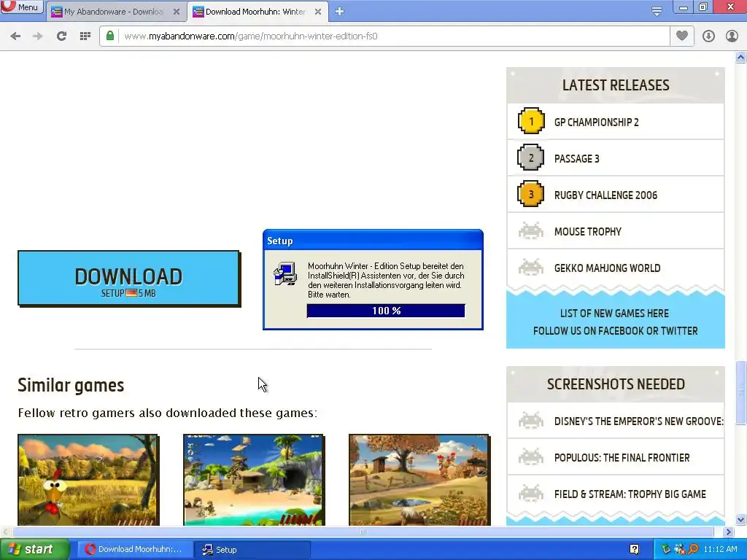The image size is (747, 560).
Task: Open Rugby Challenge 2006 link
Action: (x=605, y=195)
